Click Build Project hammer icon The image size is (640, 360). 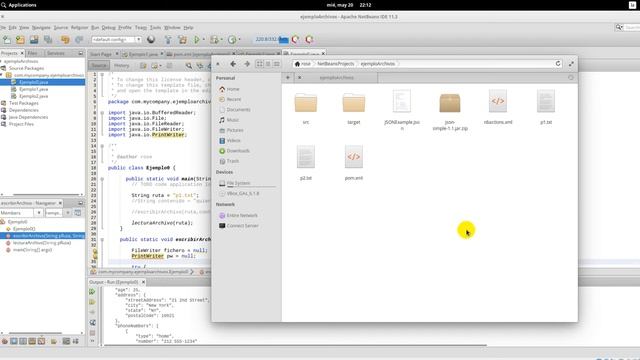click(x=168, y=40)
